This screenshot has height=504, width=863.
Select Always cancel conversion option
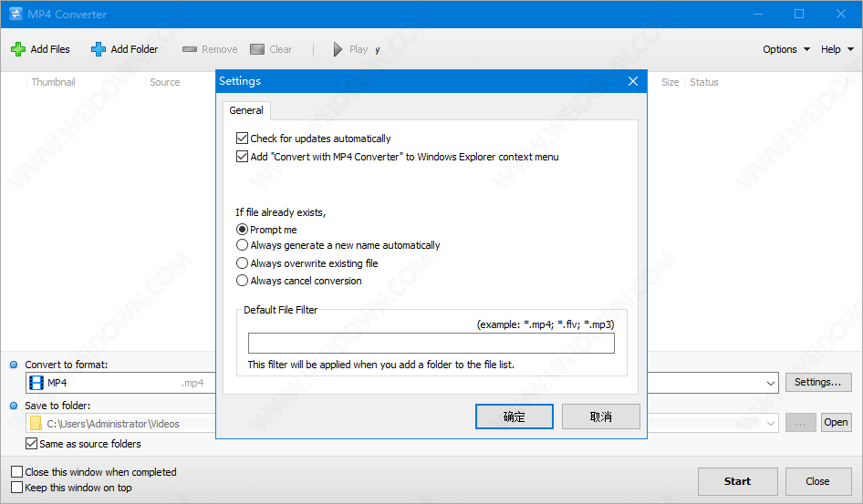point(242,281)
